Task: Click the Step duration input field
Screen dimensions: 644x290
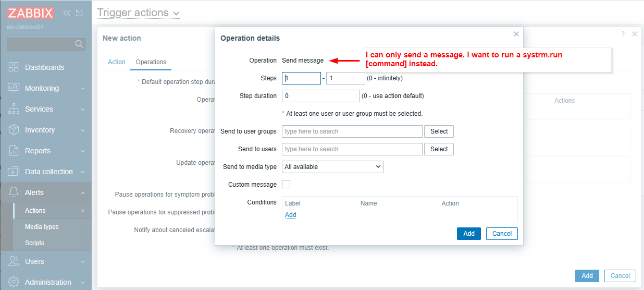Action: (320, 96)
